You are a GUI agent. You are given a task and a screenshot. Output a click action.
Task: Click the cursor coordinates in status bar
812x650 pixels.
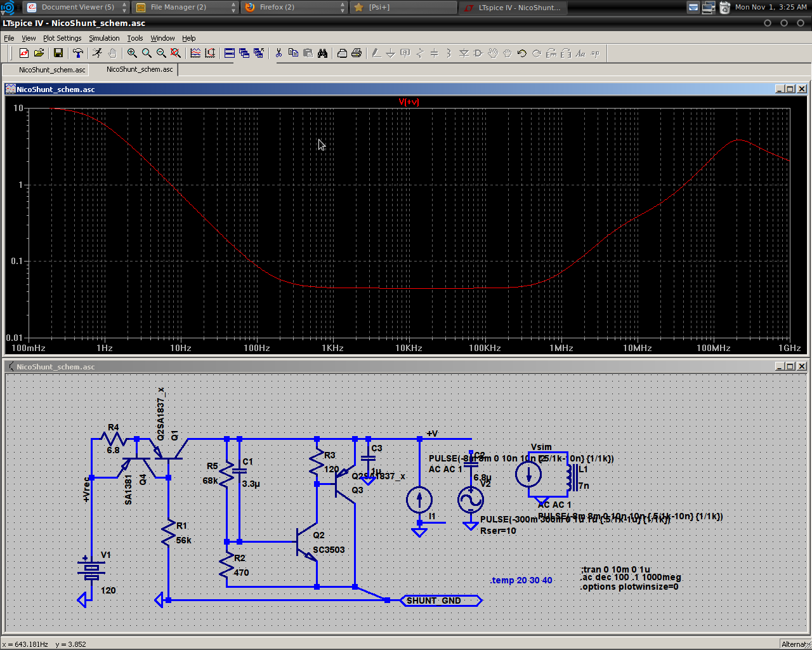(44, 644)
